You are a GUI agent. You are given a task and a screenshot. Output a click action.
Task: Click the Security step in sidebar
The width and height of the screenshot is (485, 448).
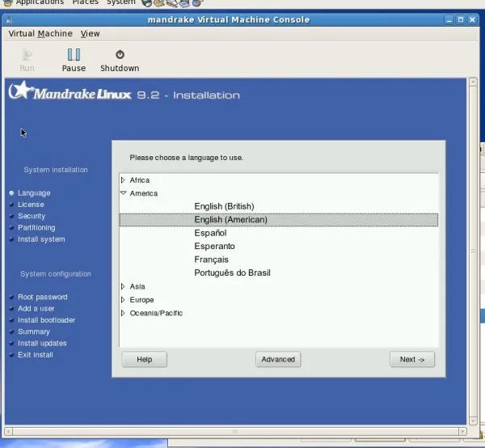32,216
